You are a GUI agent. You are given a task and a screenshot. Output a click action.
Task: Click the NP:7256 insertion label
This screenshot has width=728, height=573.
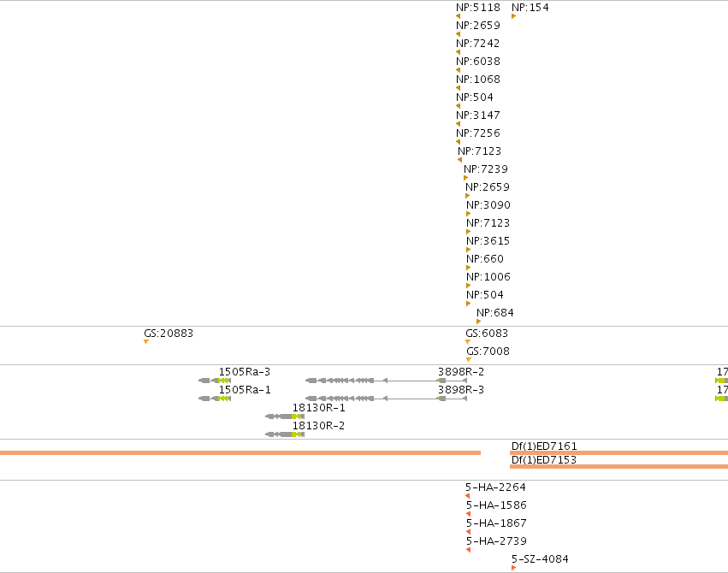pyautogui.click(x=477, y=133)
